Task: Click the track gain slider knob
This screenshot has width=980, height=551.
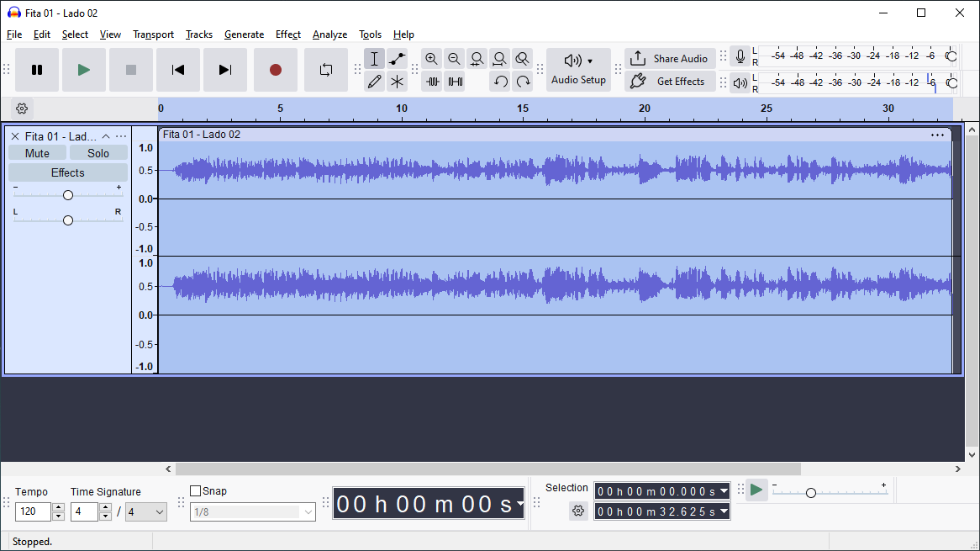Action: (68, 195)
